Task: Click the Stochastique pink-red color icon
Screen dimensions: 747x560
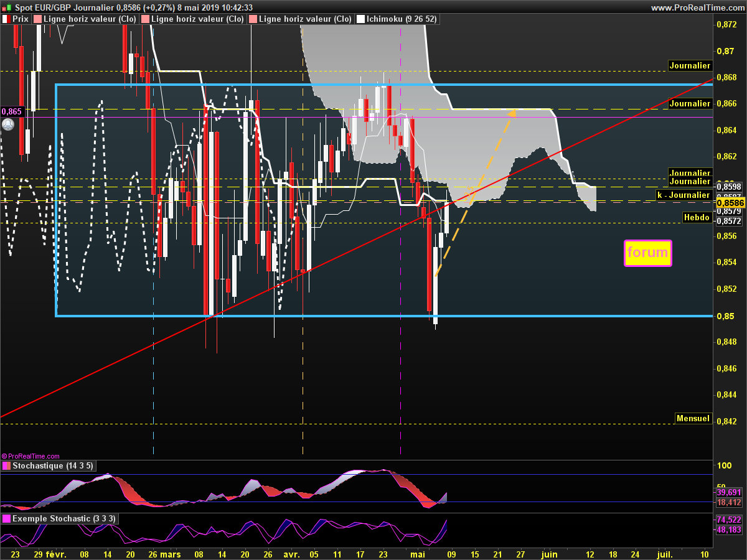Action: [x=6, y=466]
